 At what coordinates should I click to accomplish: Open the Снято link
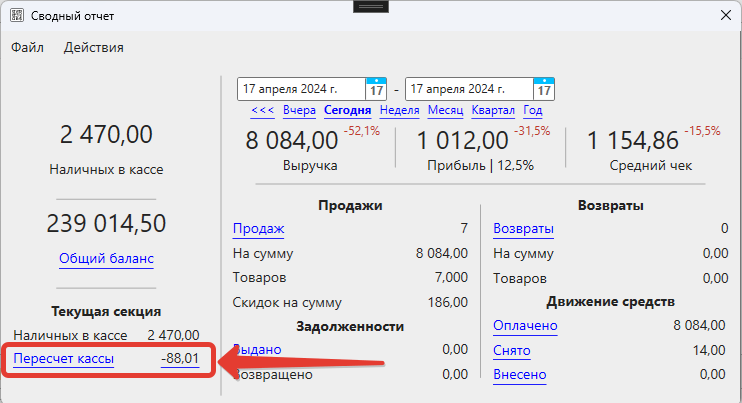click(x=512, y=350)
